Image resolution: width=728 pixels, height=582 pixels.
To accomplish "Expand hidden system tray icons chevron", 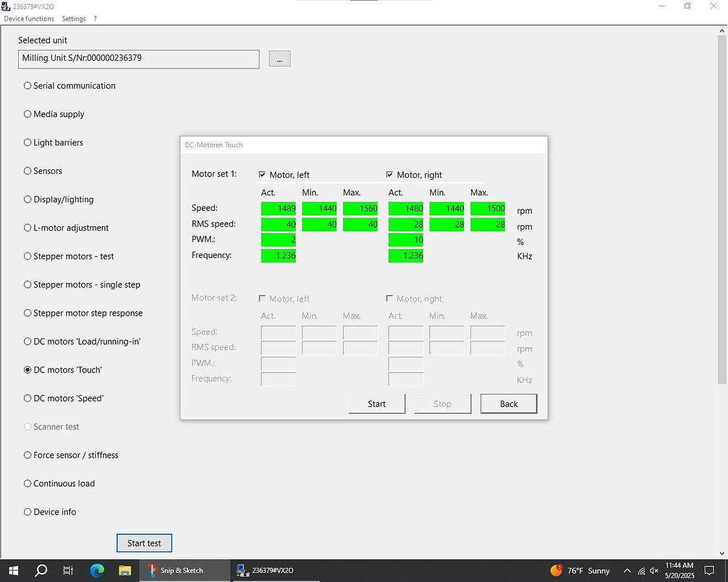I will point(626,570).
